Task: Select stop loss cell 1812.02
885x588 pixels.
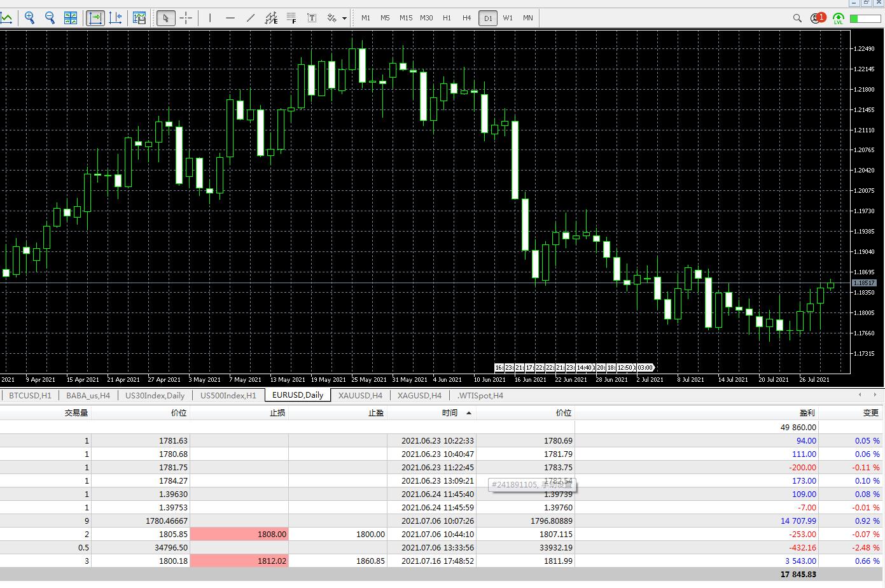Action: pyautogui.click(x=239, y=561)
